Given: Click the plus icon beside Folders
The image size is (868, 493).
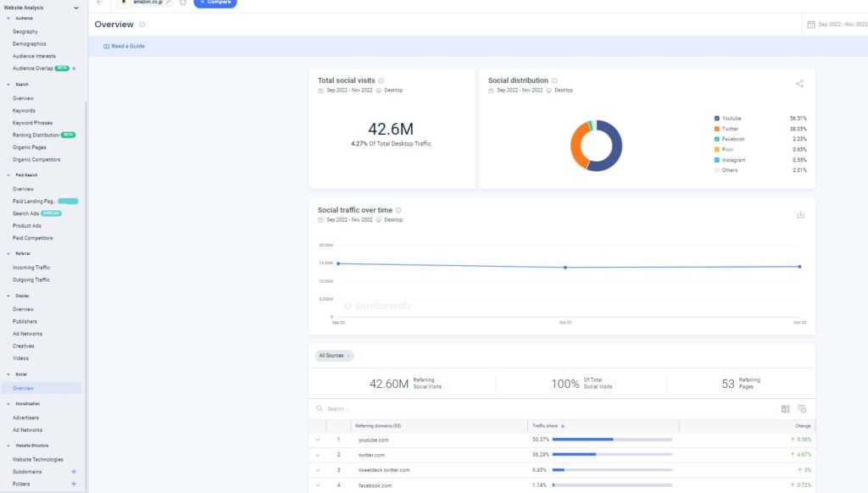Looking at the screenshot, I should coord(74,485).
